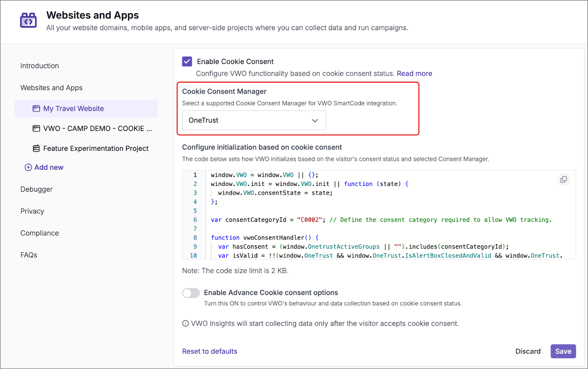Click inside the code editor on line 6
Screen dimensions: 588x369
(367, 220)
